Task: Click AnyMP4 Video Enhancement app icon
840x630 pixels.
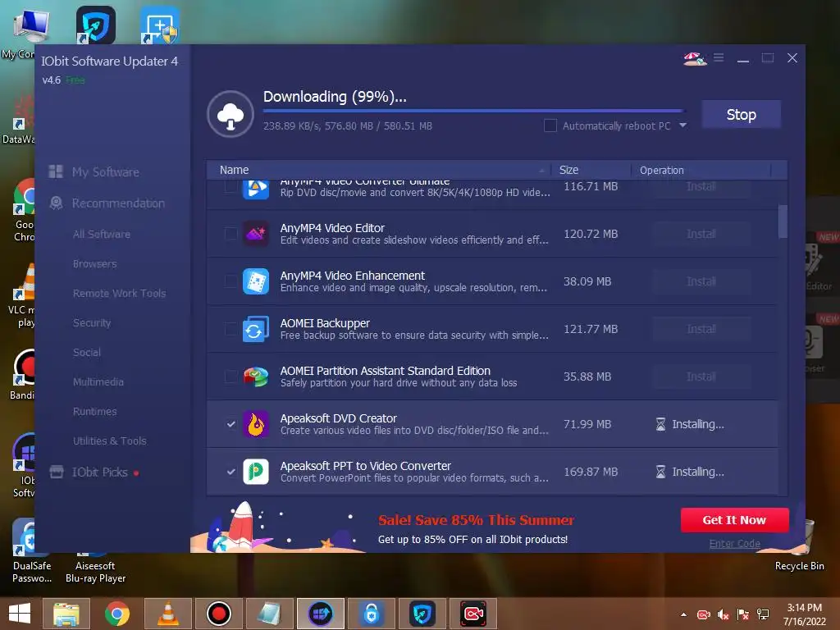Action: click(x=256, y=281)
